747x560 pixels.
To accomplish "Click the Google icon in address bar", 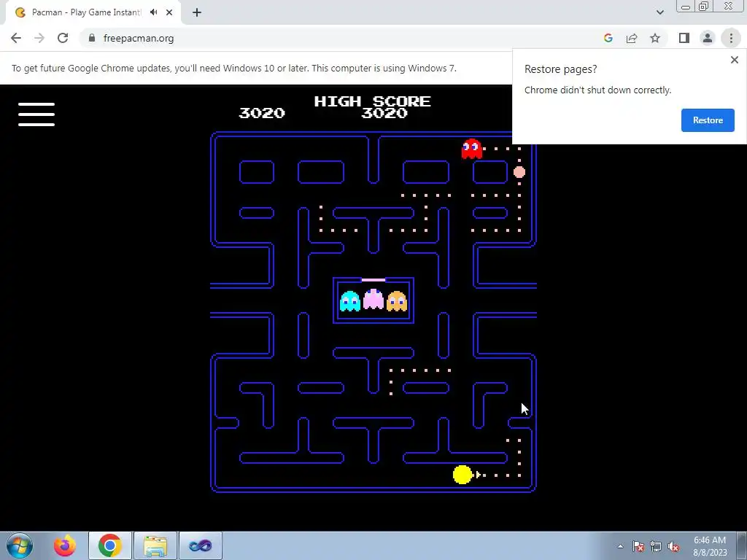I will 608,38.
